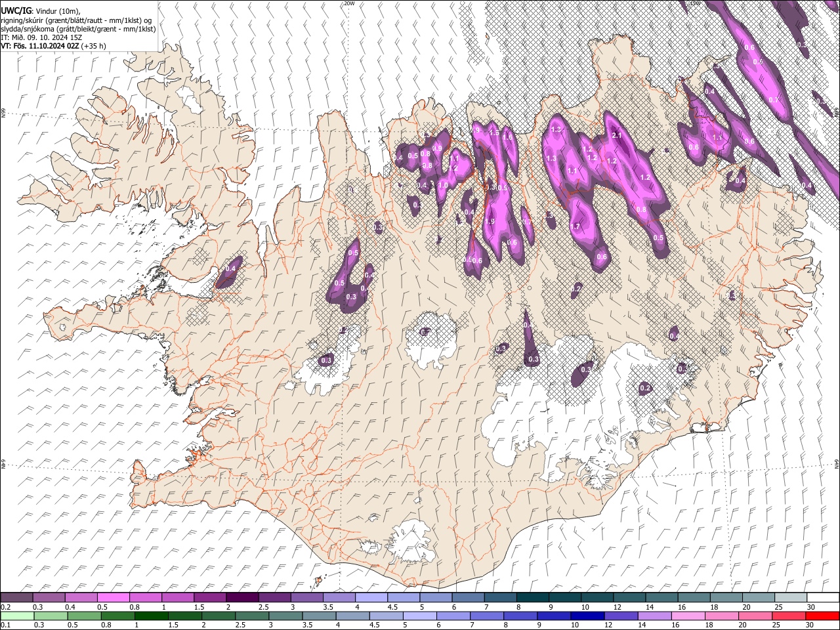840x630 pixels.
Task: Click the 25–30 pale gray swatch in the upper legend row
Action: click(x=791, y=597)
